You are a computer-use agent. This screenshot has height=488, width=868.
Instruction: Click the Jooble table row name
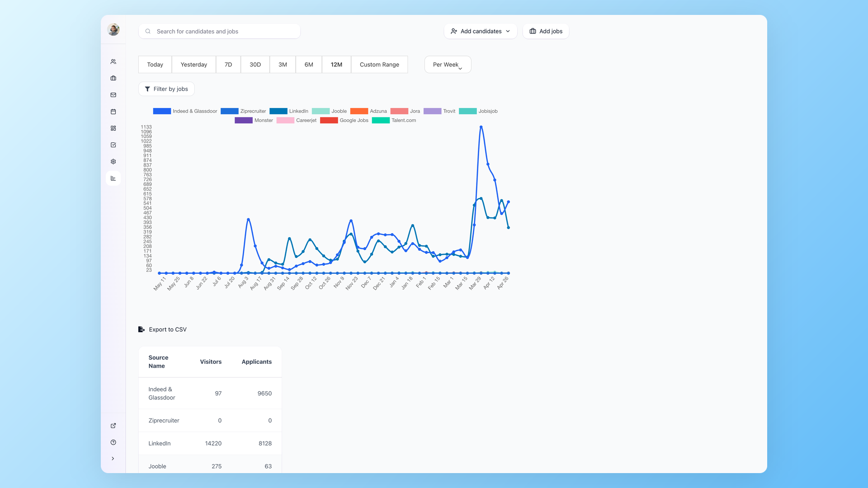[157, 466]
